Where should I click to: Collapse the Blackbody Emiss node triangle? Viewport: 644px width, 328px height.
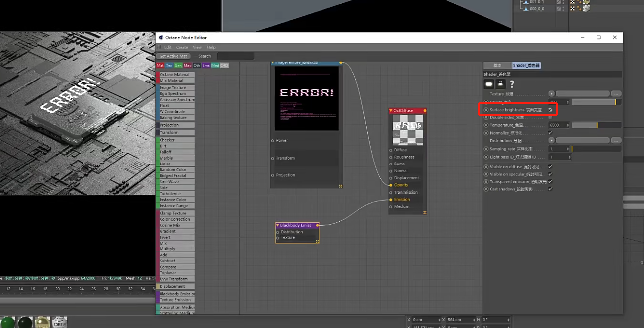(x=278, y=225)
